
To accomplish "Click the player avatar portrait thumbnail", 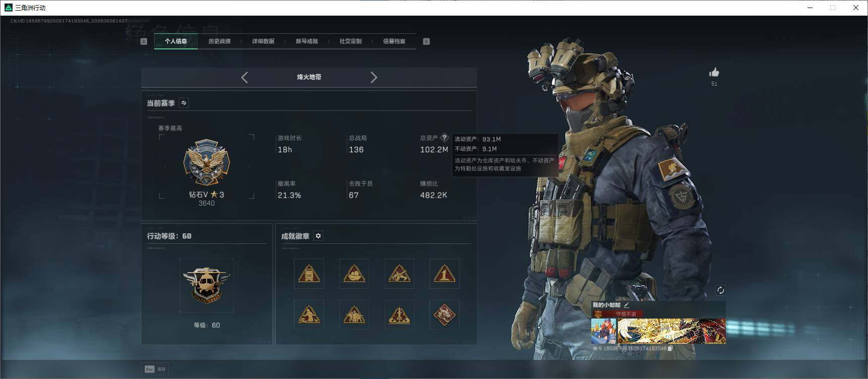I will 604,331.
